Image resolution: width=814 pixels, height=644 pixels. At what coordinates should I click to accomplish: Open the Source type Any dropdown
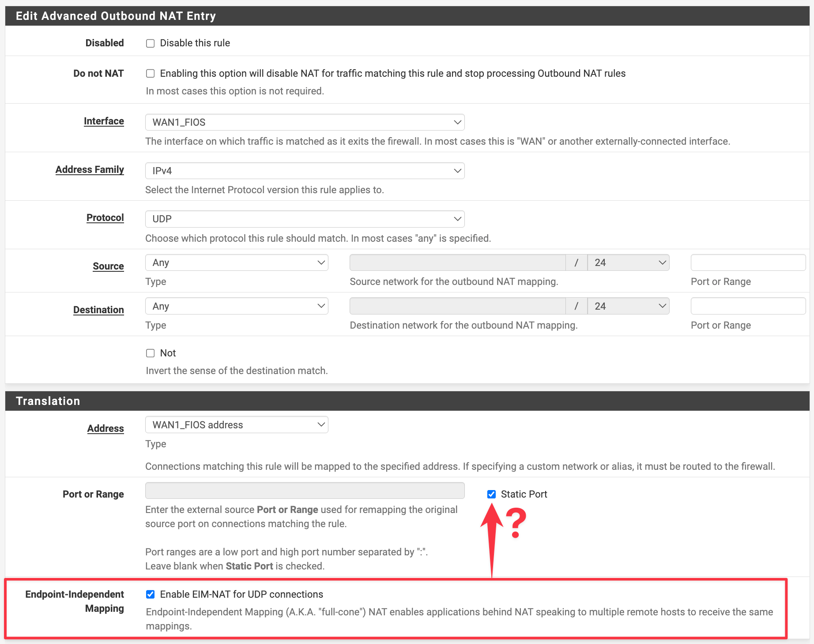point(237,262)
